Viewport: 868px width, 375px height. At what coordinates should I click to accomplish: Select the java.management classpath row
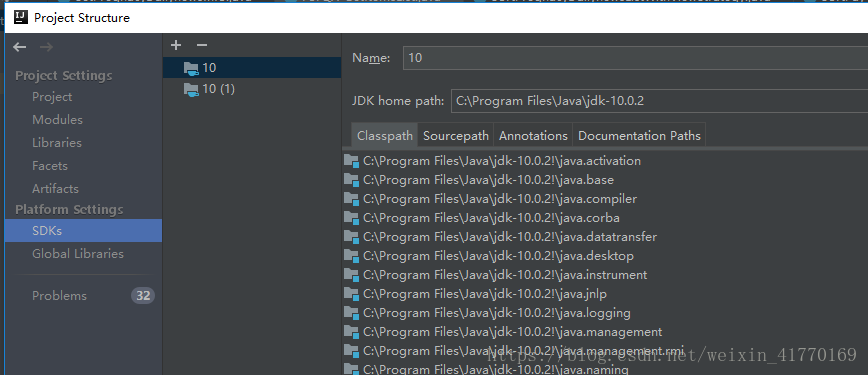tap(605, 332)
